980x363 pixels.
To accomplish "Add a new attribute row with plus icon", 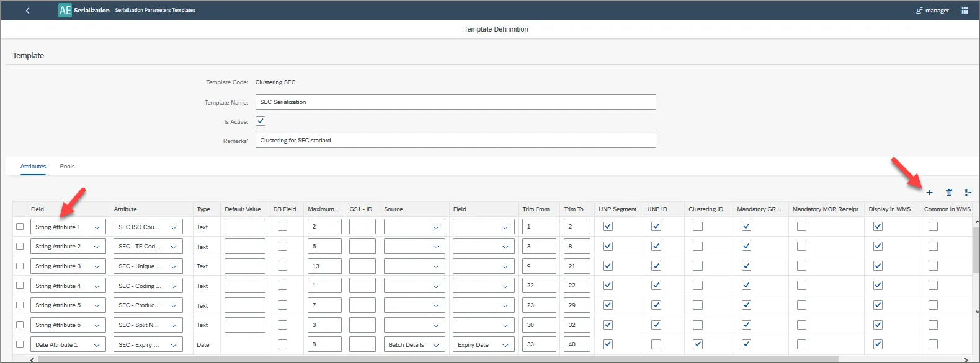I will click(x=929, y=193).
